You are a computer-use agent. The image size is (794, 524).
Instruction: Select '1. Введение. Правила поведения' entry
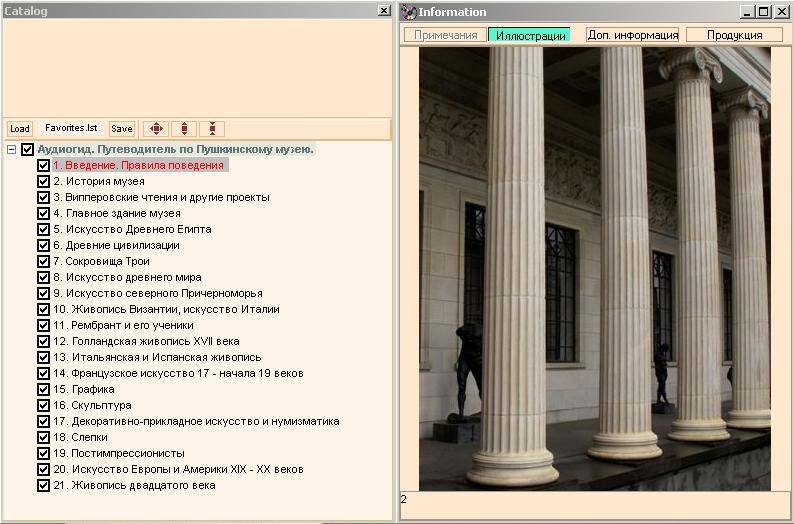[x=139, y=166]
